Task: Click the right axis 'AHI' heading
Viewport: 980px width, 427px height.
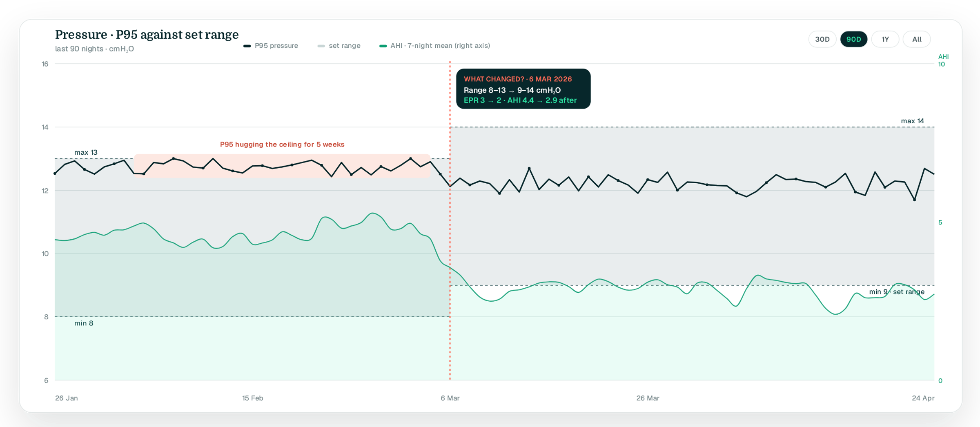Action: tap(943, 57)
